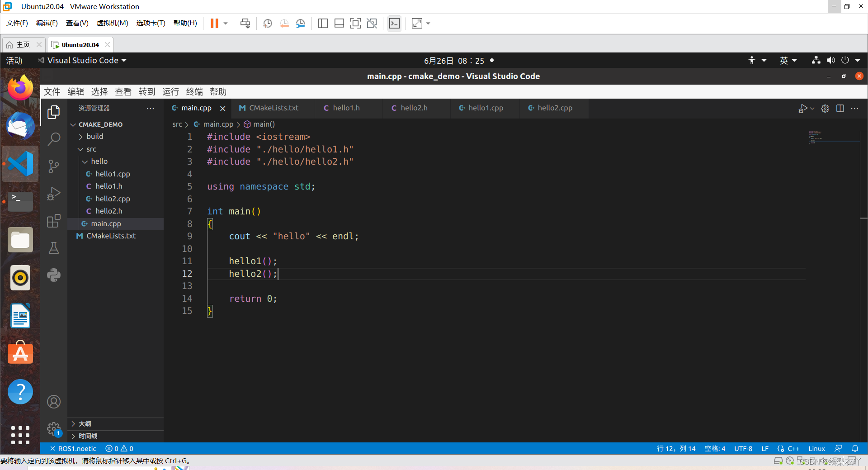868x470 pixels.
Task: Show applications grid in dock
Action: click(x=20, y=435)
